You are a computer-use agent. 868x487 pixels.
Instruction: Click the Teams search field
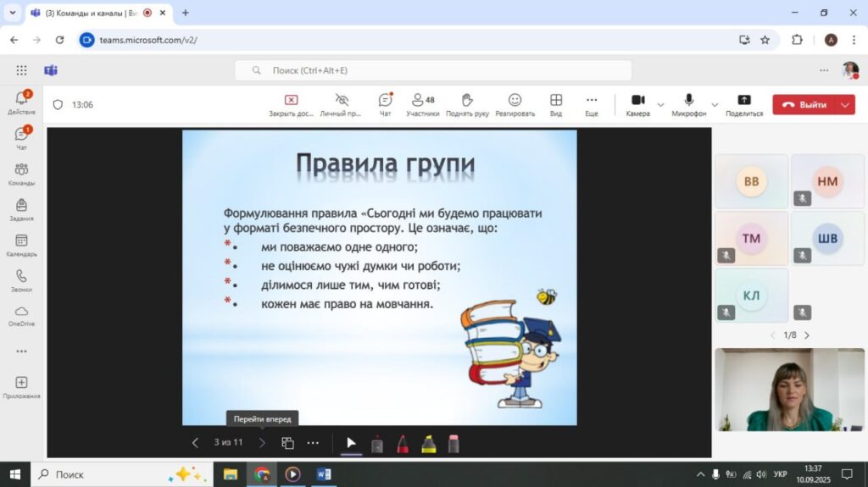[432, 70]
